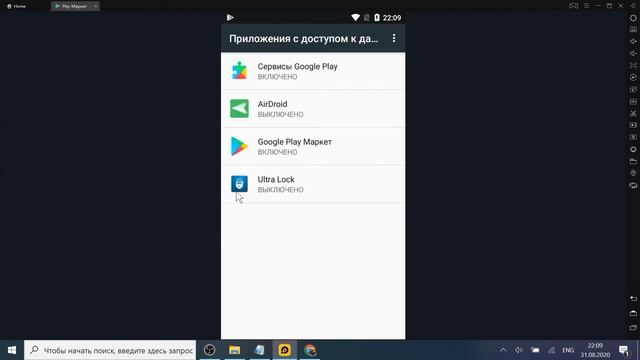The height and width of the screenshot is (360, 640).
Task: Open the AirDroid usage access entry
Action: [313, 109]
